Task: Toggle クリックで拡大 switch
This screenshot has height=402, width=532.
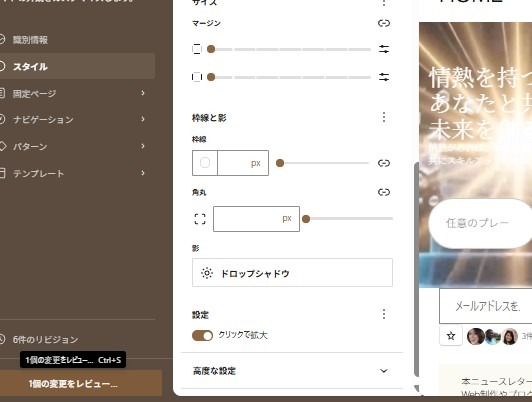Action: tap(202, 336)
